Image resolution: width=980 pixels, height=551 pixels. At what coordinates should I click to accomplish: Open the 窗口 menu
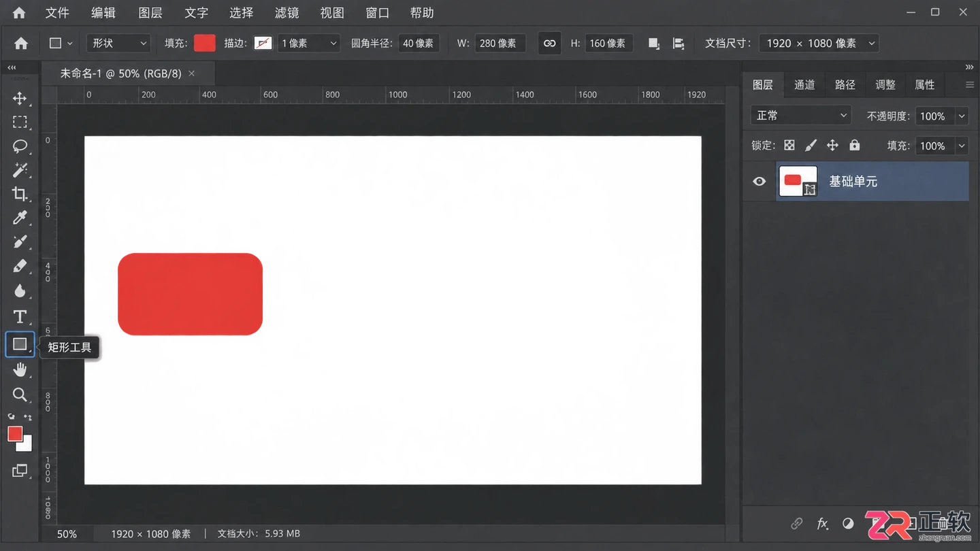coord(377,13)
